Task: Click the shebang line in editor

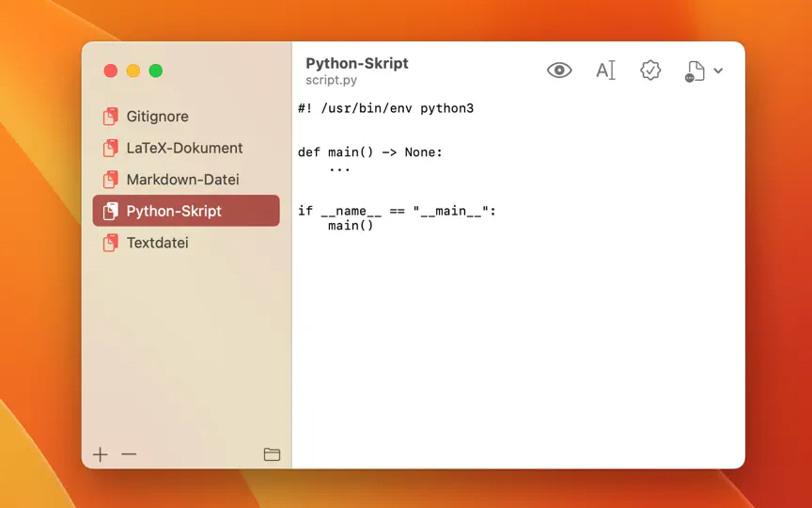Action: coord(386,108)
